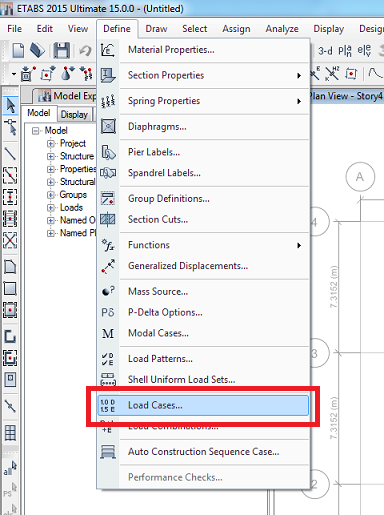Choose P-Delta Options menu entry
The width and height of the screenshot is (384, 515).
click(x=204, y=312)
